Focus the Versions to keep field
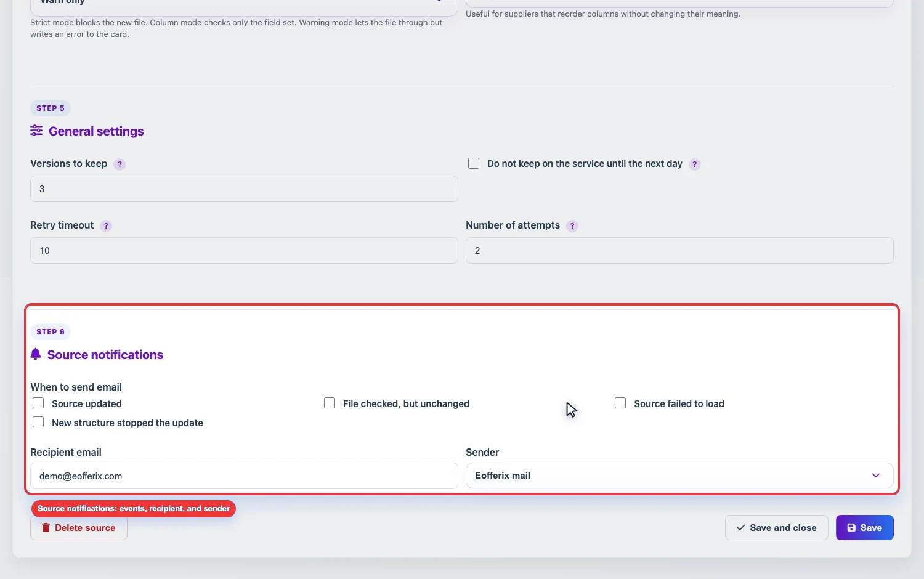The width and height of the screenshot is (924, 579). click(x=244, y=189)
